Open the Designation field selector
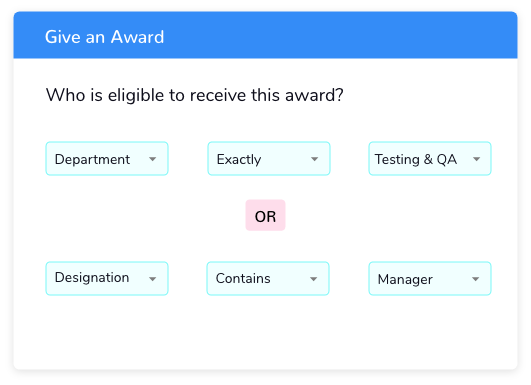 coord(107,278)
